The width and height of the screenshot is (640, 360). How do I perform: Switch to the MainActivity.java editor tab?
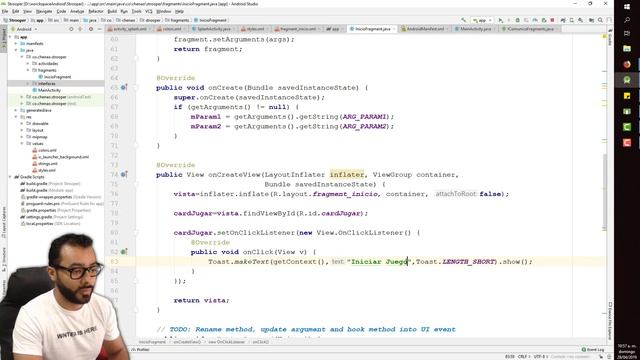[475, 29]
